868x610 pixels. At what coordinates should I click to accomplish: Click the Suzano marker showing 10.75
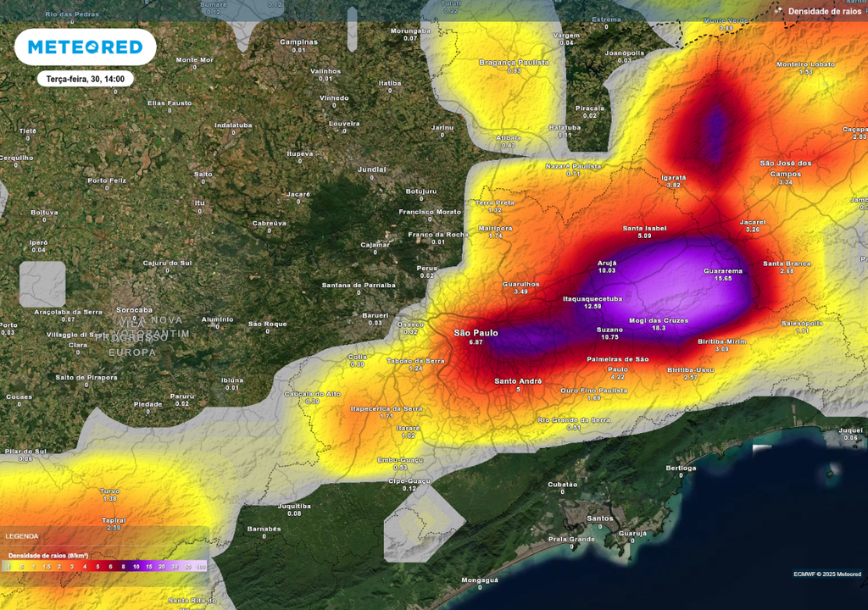pos(610,333)
